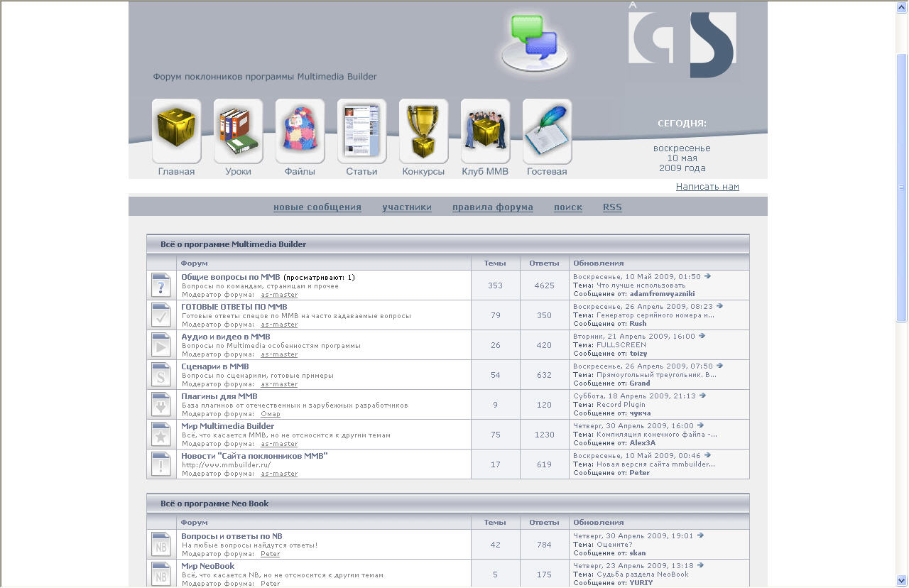Open the Файлы patchwork bag icon

tap(300, 131)
